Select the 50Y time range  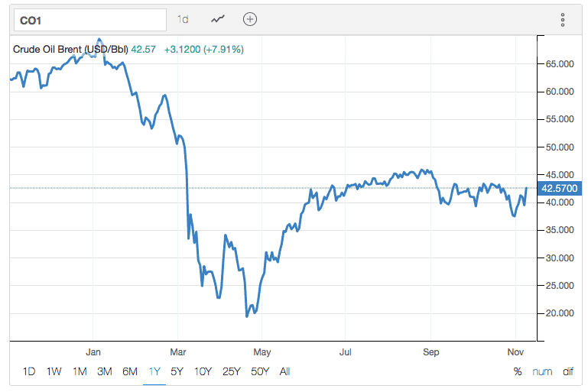point(259,372)
